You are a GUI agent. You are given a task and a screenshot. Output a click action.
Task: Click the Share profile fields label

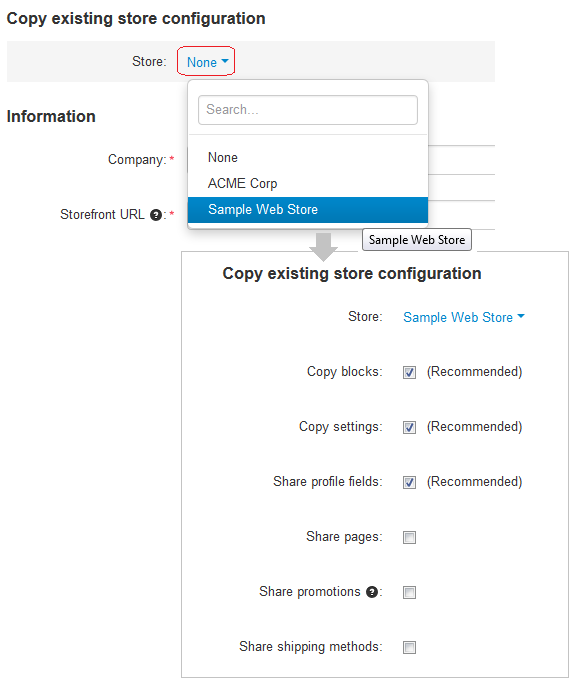[x=328, y=482]
